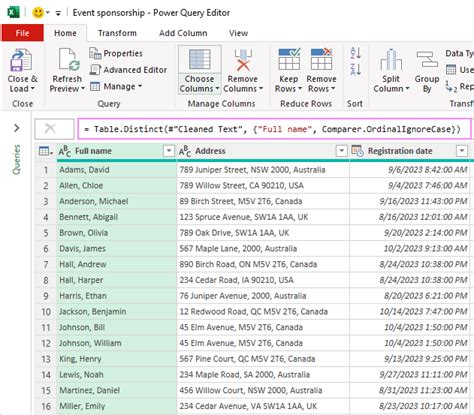This screenshot has width=474, height=415.
Task: Select the Full name column header
Action: [x=117, y=151]
